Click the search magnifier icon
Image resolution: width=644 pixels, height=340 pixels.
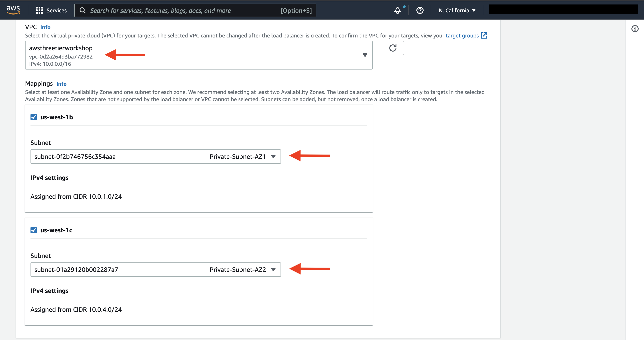click(x=83, y=11)
